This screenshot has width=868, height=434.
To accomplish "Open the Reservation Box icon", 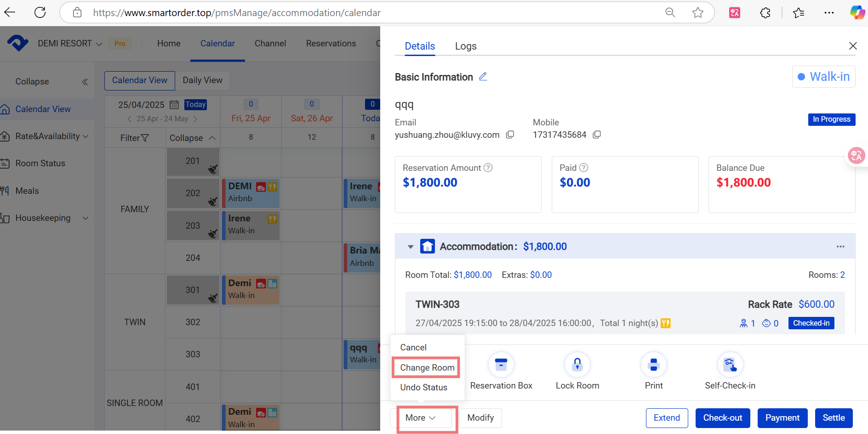I will (x=501, y=365).
